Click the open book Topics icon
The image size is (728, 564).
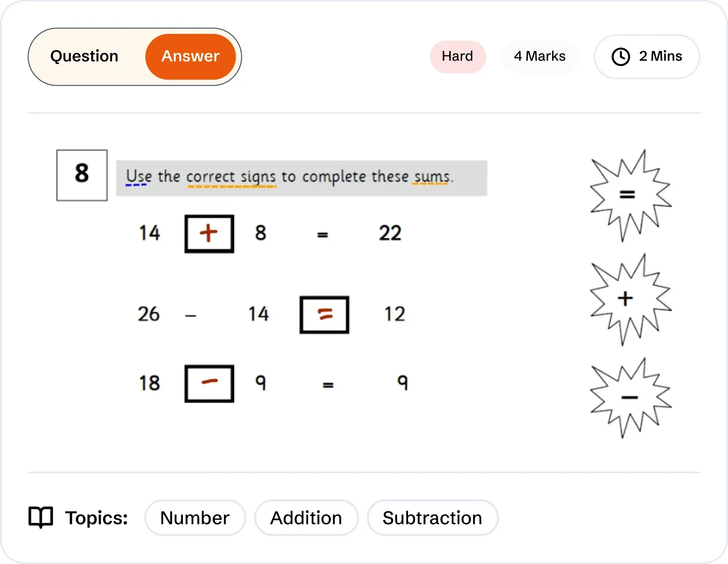tap(41, 518)
